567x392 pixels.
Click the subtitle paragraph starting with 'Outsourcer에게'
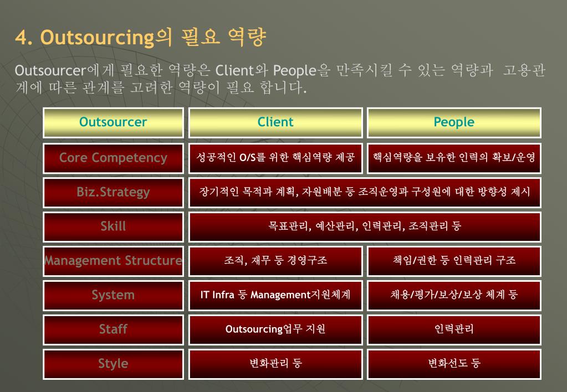[280, 79]
